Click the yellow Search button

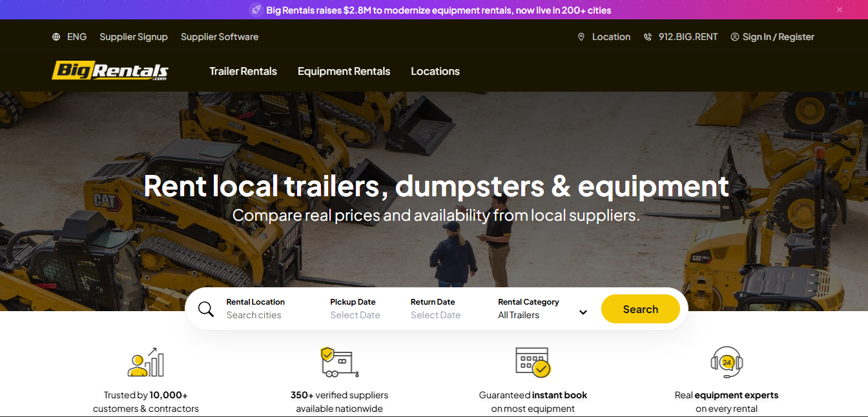pyautogui.click(x=640, y=309)
